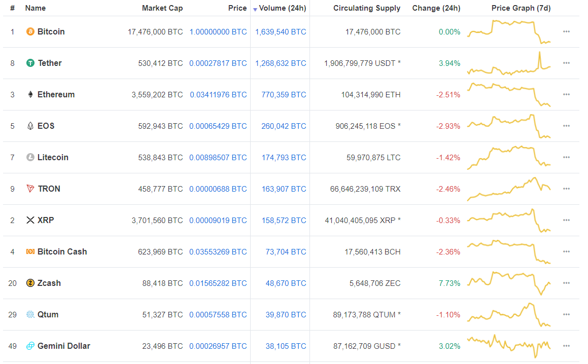Click the Ethereum diamond logo icon

tap(30, 94)
